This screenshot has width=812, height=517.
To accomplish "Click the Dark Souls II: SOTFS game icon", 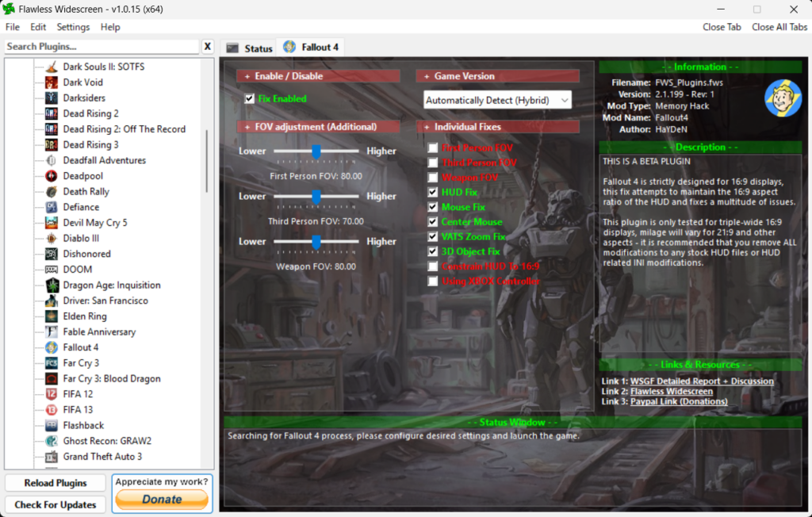I will tap(52, 67).
